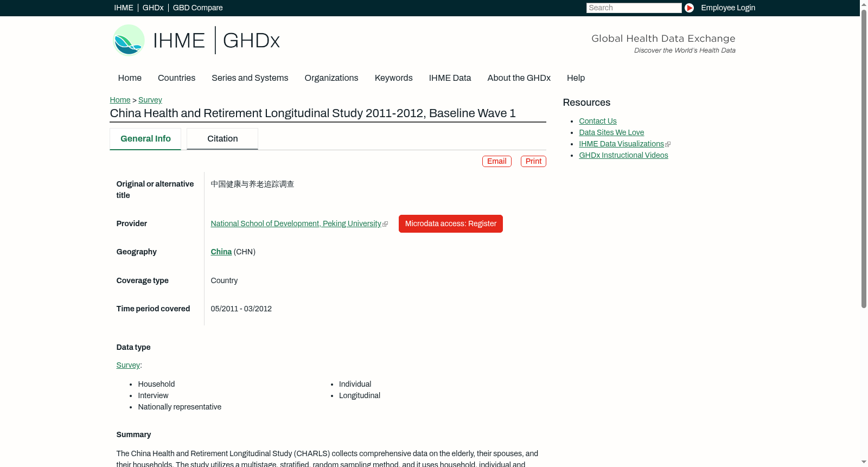868x467 pixels.
Task: Click the Longitudinal list item
Action: click(360, 395)
